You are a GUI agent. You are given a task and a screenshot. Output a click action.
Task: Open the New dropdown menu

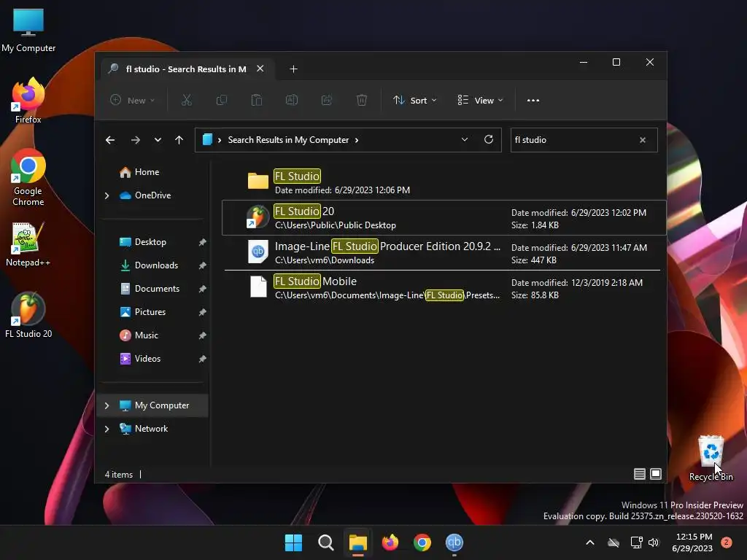click(x=133, y=100)
